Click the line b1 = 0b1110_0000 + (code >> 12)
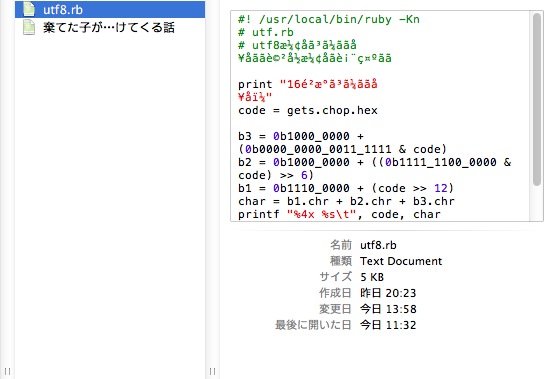This screenshot has height=379, width=552. pyautogui.click(x=346, y=188)
